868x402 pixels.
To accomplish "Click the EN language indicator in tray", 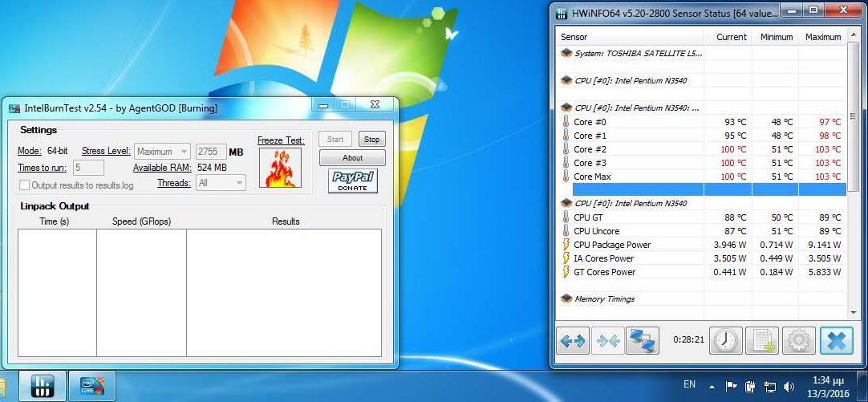I will coord(689,384).
